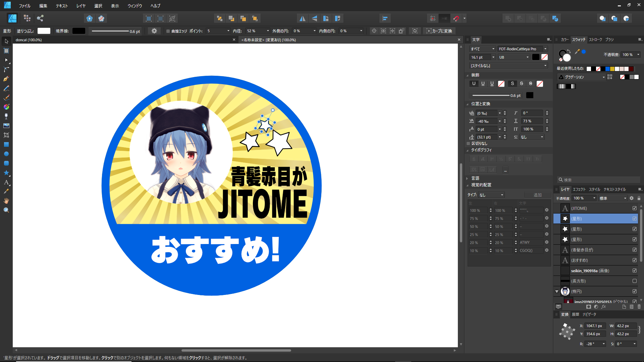The height and width of the screenshot is (362, 644).
Task: Switch to the ストローク tab
Action: point(595,40)
